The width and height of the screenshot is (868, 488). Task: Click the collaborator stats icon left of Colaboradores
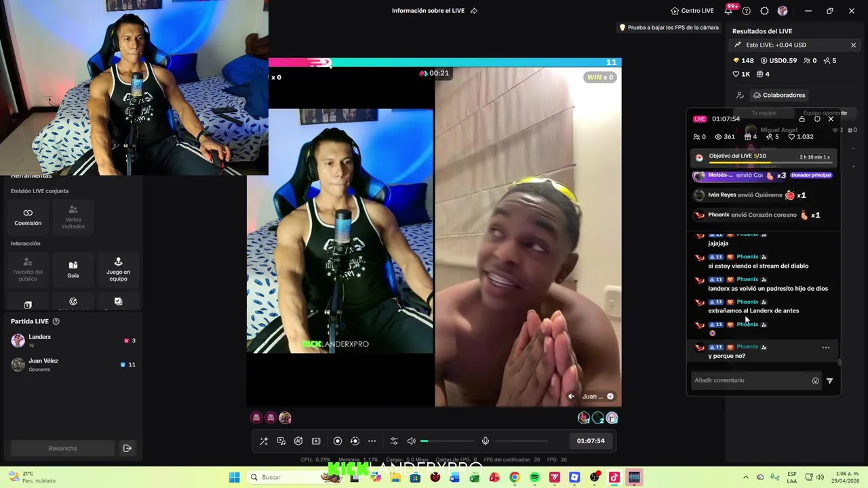click(740, 96)
